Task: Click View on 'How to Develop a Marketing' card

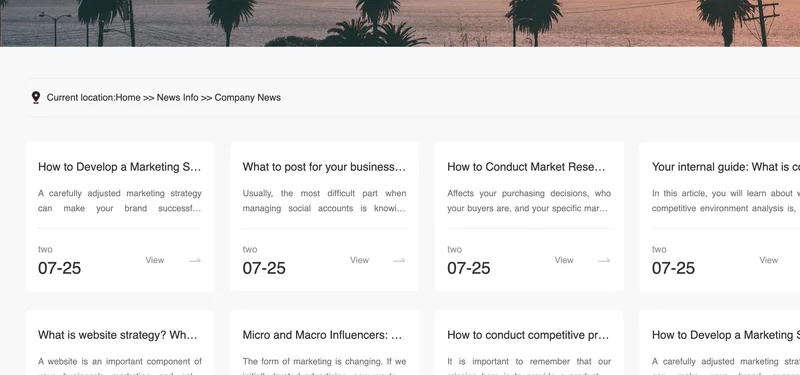Action: click(x=155, y=260)
